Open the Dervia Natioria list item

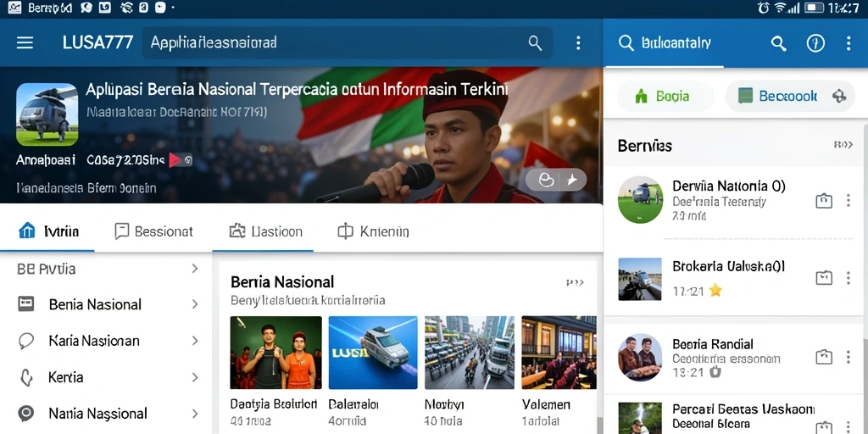735,200
